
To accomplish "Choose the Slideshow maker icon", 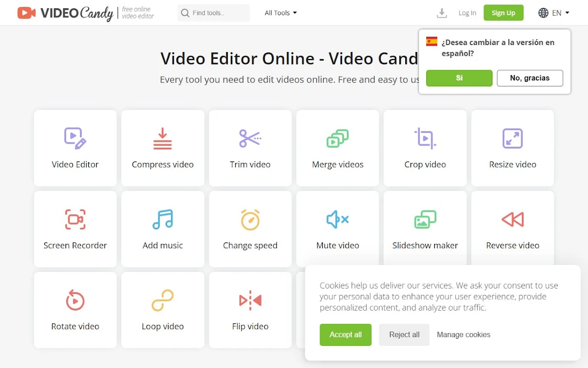I will 425,219.
